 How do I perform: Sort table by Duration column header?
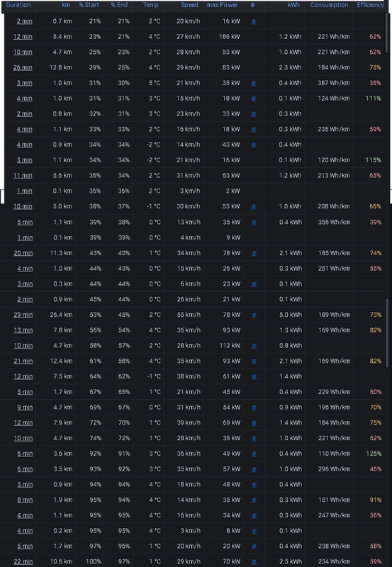click(18, 5)
